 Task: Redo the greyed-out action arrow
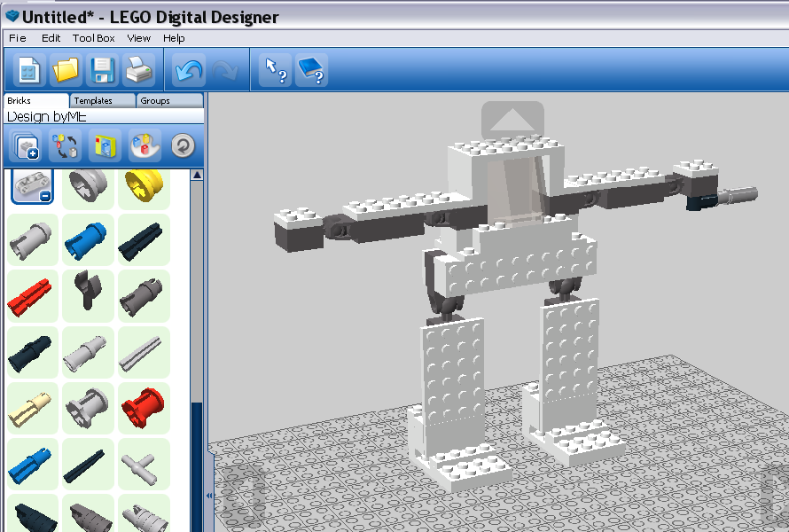pyautogui.click(x=225, y=70)
